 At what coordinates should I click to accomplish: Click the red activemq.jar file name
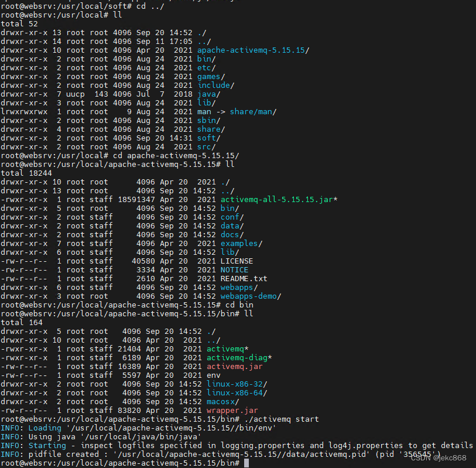coord(234,367)
